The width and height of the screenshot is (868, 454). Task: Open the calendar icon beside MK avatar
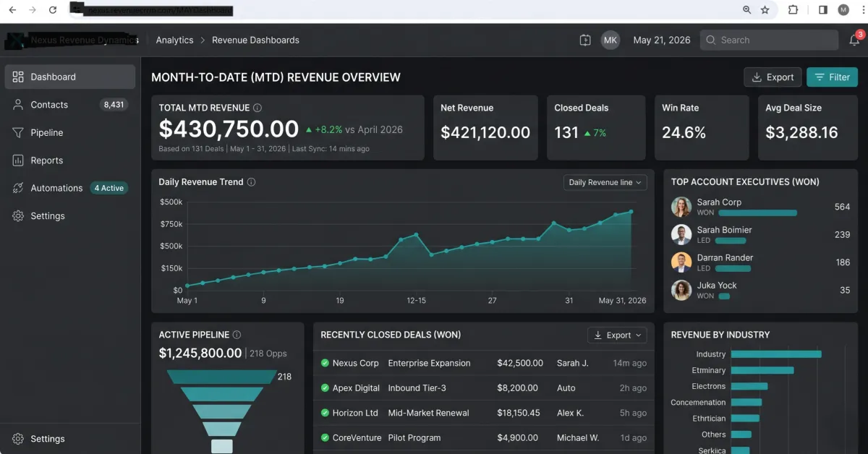point(585,40)
